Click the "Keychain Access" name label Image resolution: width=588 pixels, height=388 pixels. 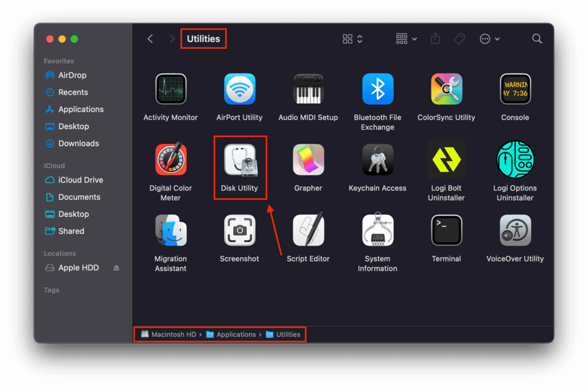[377, 188]
